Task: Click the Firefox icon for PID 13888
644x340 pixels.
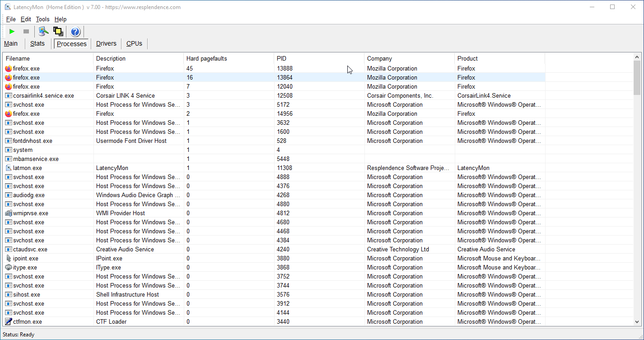Action: [x=9, y=69]
